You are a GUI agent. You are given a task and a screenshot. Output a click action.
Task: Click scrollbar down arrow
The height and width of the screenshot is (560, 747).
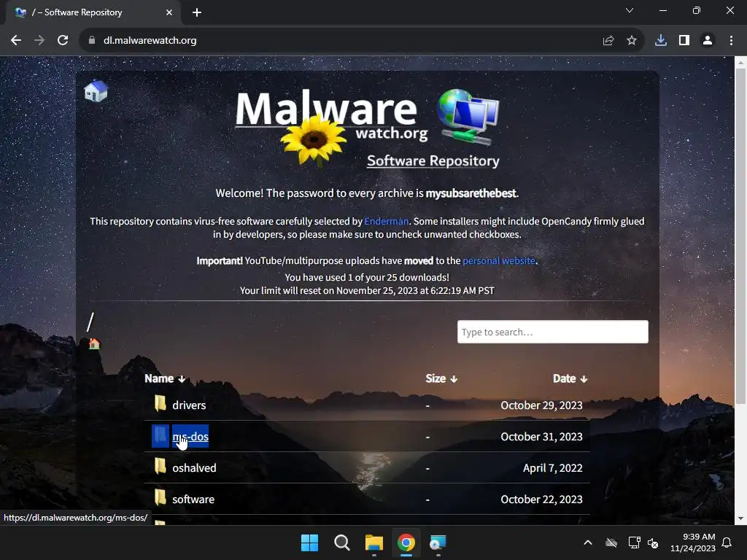(x=741, y=518)
